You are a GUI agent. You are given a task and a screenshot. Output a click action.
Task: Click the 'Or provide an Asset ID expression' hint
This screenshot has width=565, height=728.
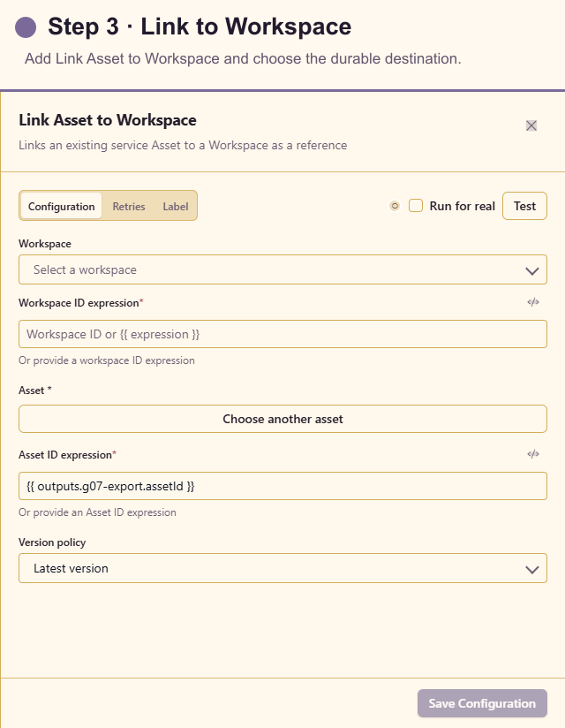coord(97,512)
